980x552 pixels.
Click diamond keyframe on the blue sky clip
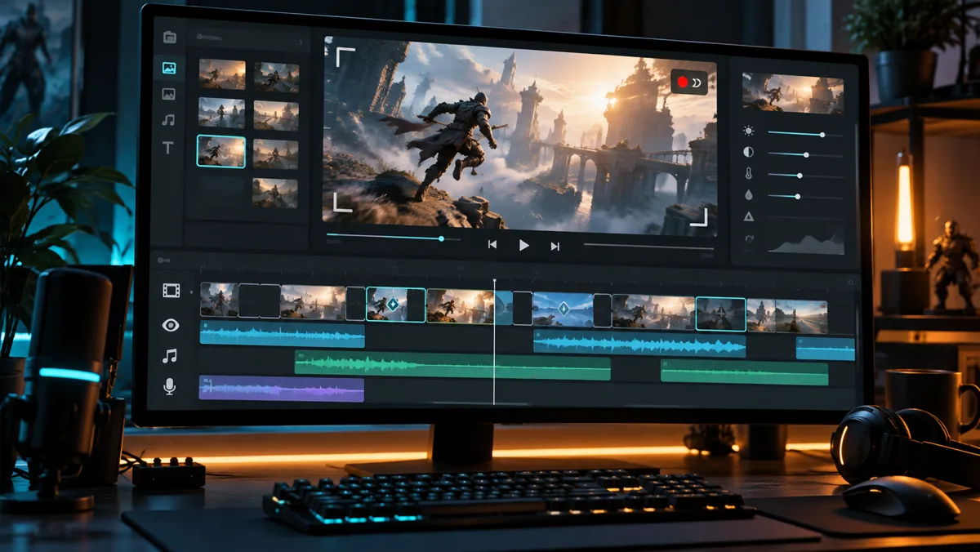click(563, 308)
